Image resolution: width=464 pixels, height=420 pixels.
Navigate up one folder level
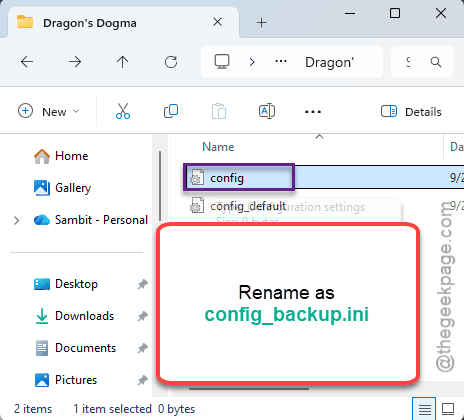[123, 62]
